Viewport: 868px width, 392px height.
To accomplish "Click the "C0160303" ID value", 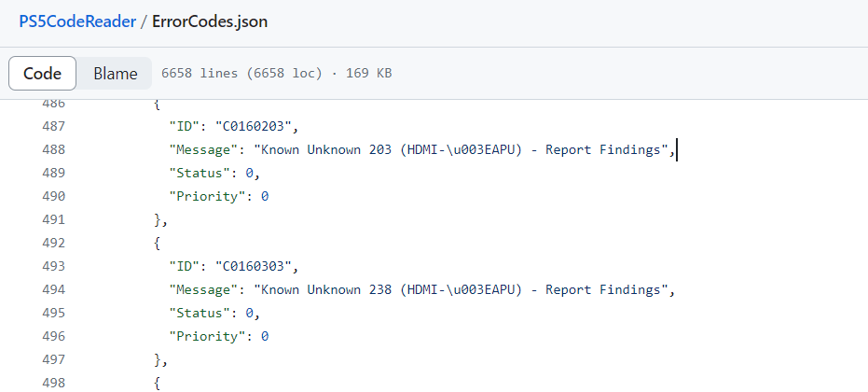I will (254, 266).
